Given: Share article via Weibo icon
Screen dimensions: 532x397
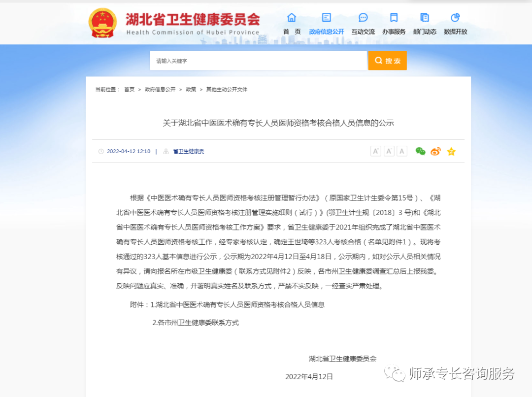Looking at the screenshot, I should point(435,151).
